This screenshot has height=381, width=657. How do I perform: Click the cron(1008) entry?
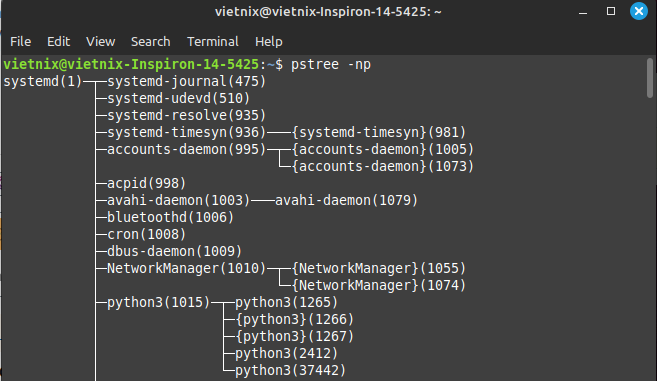pos(146,234)
